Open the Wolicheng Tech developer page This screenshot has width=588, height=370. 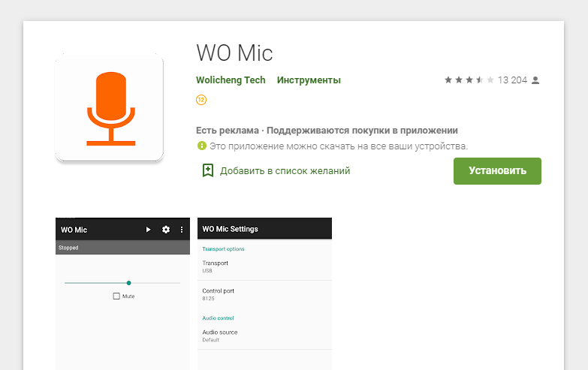tap(231, 80)
